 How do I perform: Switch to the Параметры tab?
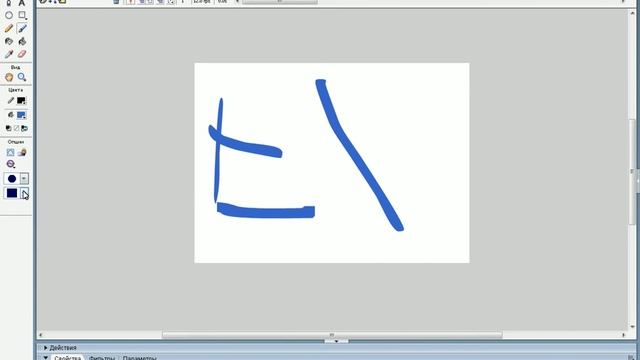coord(139,358)
